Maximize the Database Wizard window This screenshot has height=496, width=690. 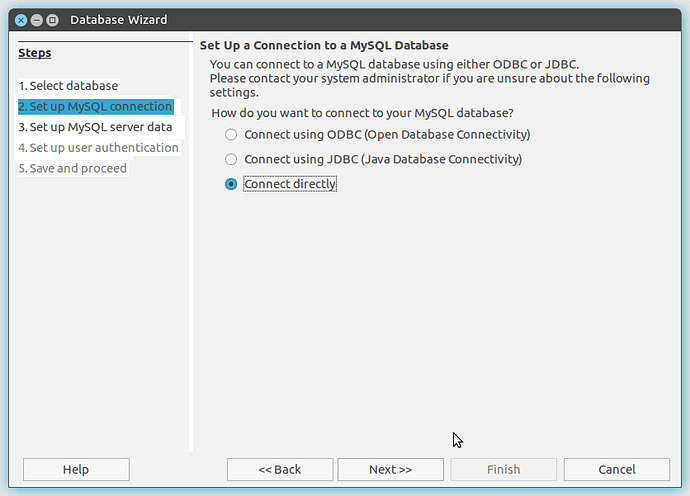pyautogui.click(x=53, y=20)
